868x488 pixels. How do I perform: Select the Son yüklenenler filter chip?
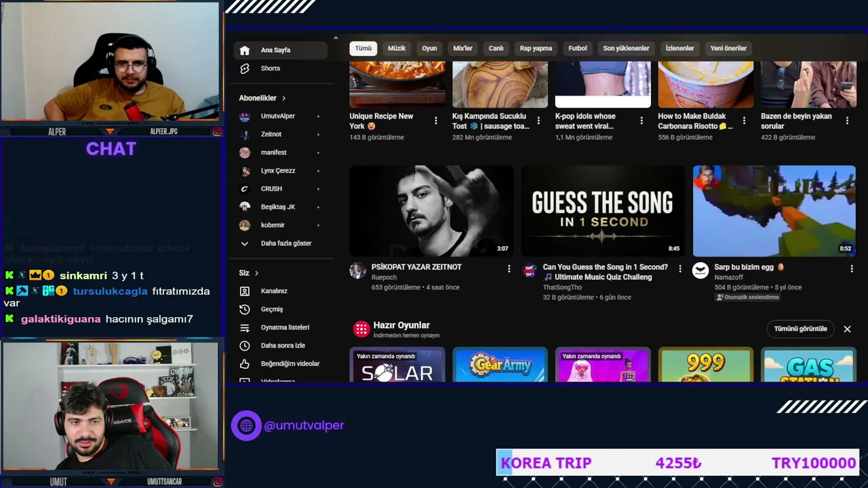[626, 48]
